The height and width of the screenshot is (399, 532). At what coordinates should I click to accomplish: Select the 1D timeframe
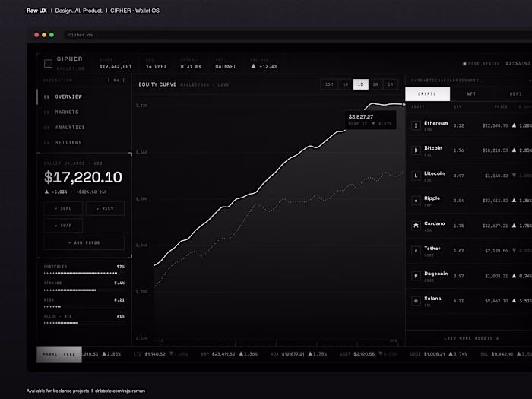point(360,84)
